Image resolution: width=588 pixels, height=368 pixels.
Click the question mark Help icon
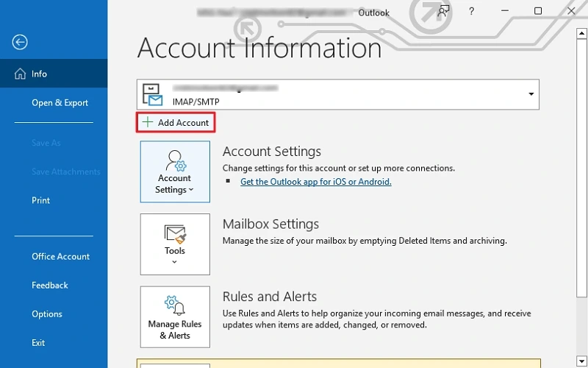click(471, 11)
